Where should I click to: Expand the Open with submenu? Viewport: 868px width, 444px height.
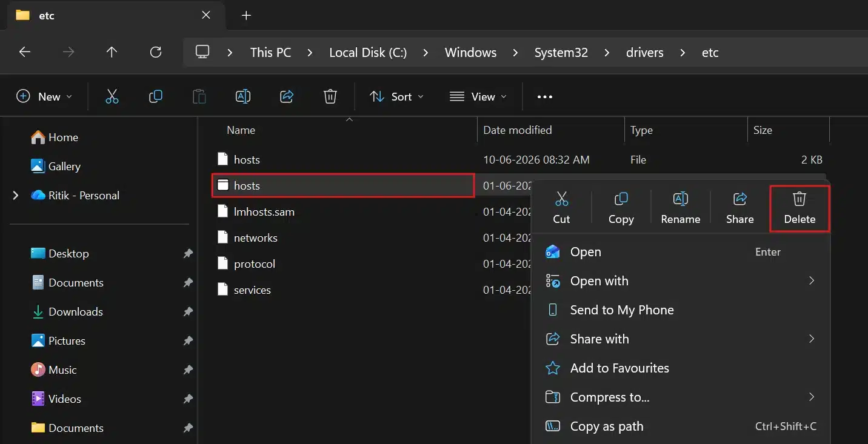(811, 280)
